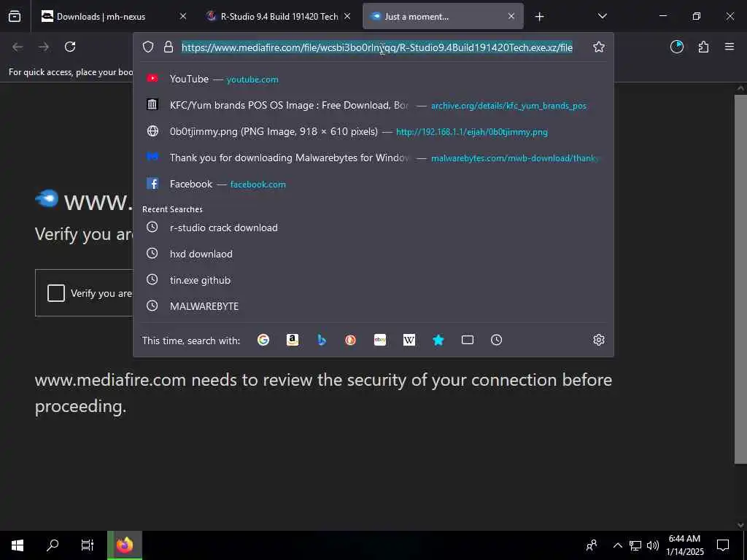Select the Just a moment... tab

[443, 17]
